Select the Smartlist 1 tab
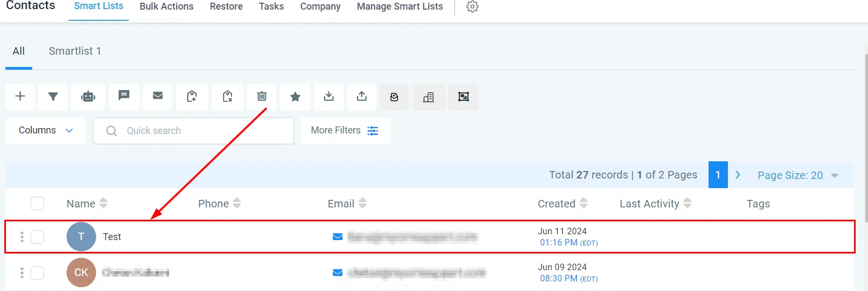The image size is (868, 291). click(75, 51)
